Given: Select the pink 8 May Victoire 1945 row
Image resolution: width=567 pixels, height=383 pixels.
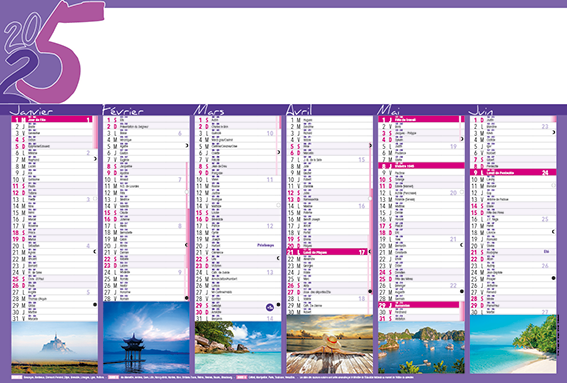Looking at the screenshot, I should click(x=421, y=166).
